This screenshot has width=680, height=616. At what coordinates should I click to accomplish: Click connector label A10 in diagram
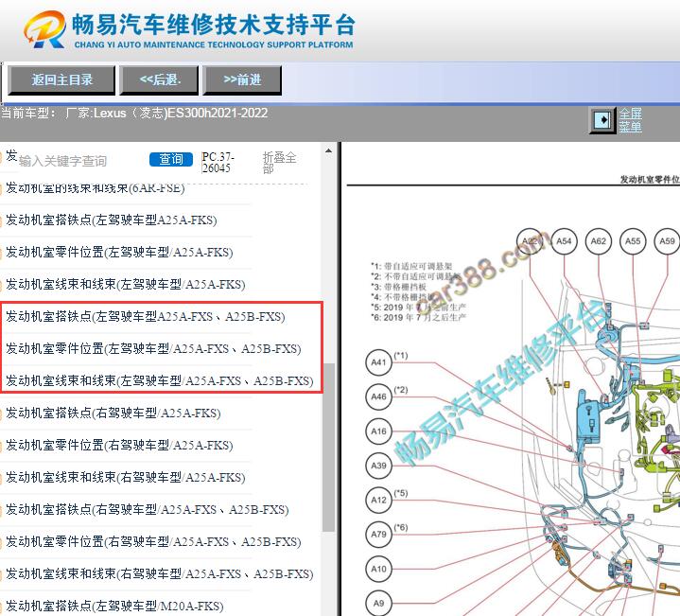tap(378, 569)
